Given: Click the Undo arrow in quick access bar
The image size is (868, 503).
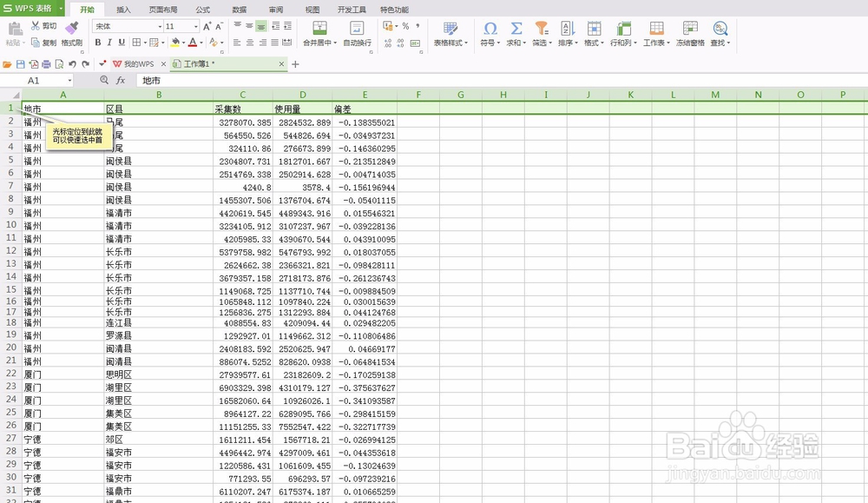Looking at the screenshot, I should pos(72,64).
